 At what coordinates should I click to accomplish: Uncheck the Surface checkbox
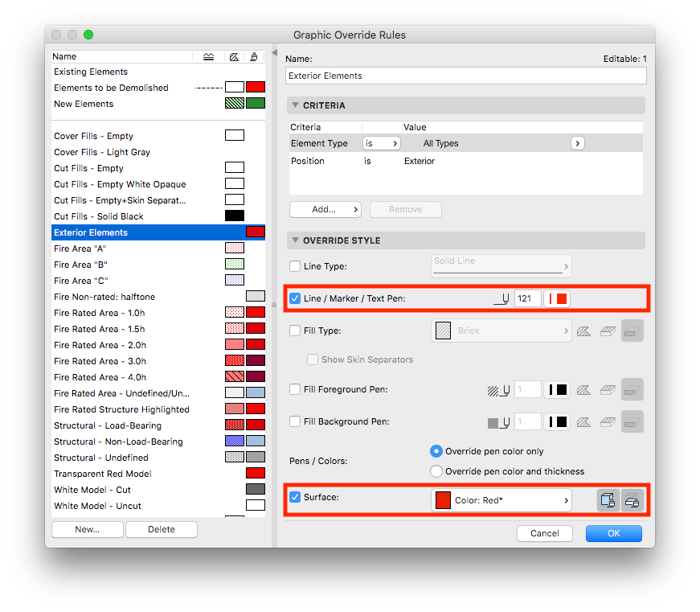pos(295,497)
